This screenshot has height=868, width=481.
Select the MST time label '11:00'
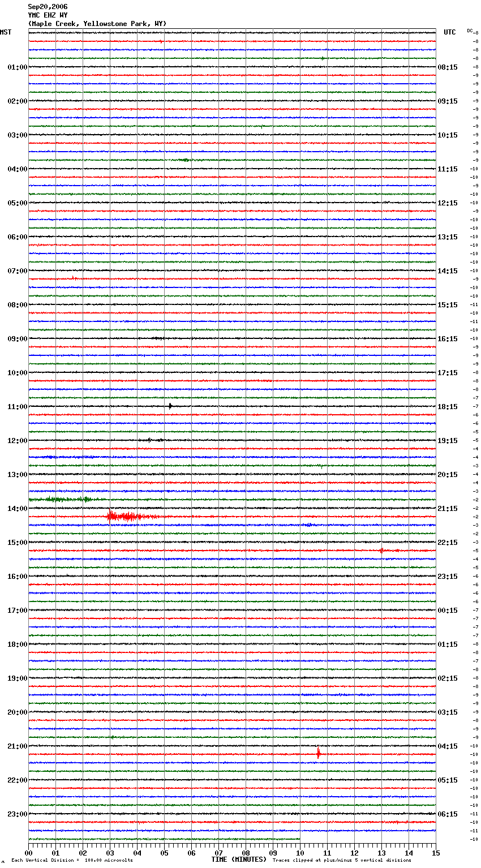point(18,407)
